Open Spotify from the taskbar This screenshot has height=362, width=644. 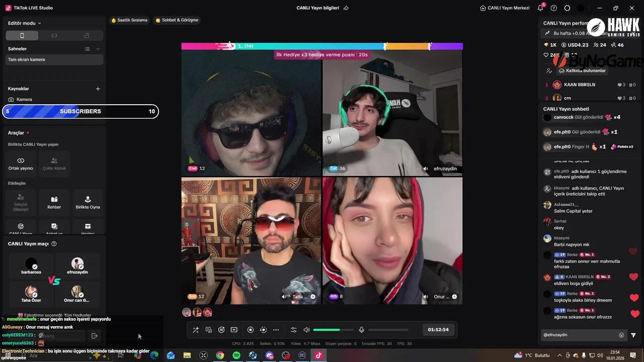(x=236, y=355)
